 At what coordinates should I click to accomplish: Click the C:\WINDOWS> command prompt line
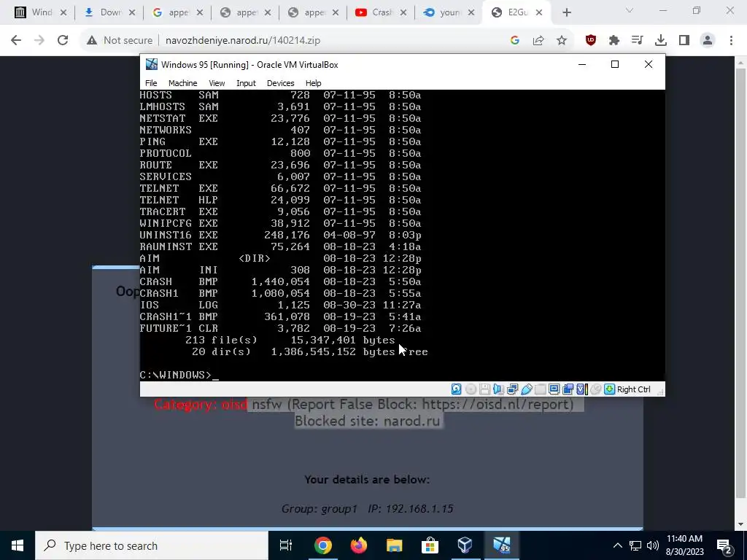pos(179,375)
